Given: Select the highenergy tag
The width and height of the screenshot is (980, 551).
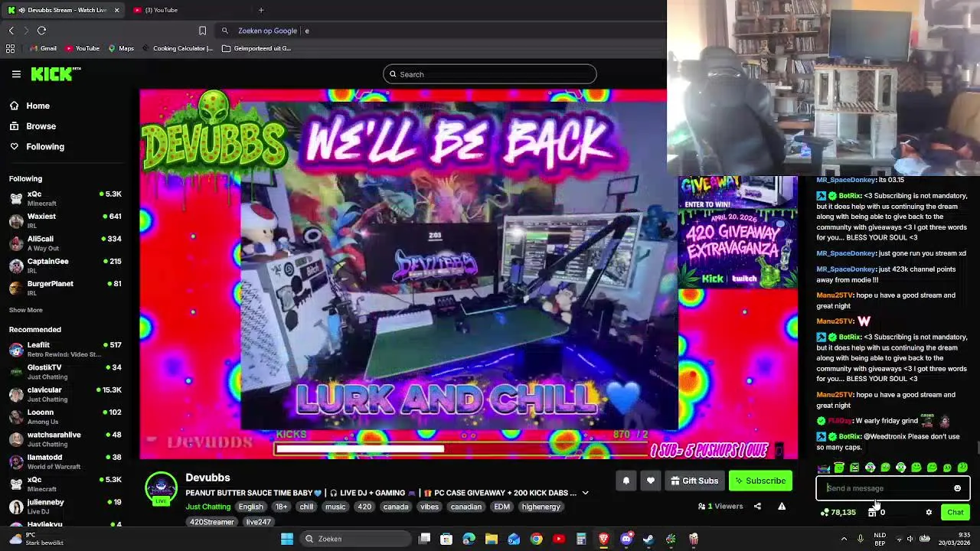Looking at the screenshot, I should point(541,507).
